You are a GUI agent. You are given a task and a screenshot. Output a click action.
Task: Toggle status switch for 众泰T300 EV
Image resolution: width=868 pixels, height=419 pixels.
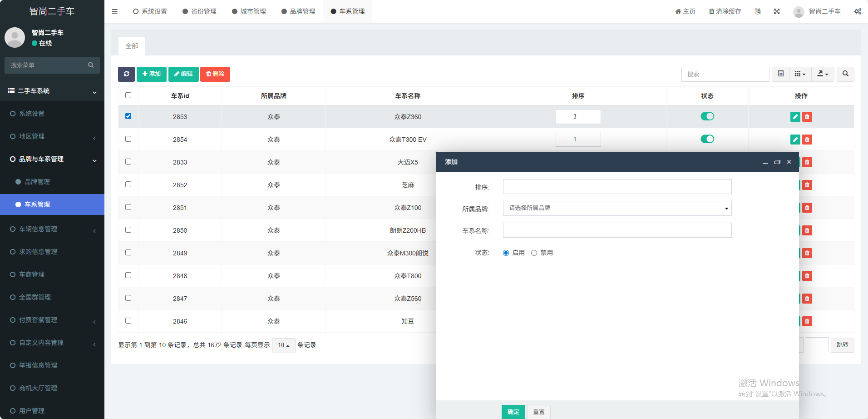(707, 139)
